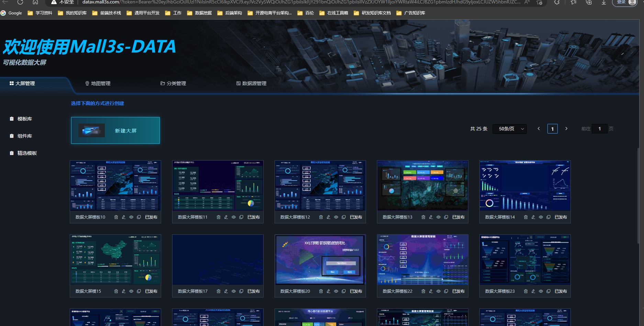Preview 数据大屏模板10 with eye icon
644x326 pixels.
tap(131, 217)
